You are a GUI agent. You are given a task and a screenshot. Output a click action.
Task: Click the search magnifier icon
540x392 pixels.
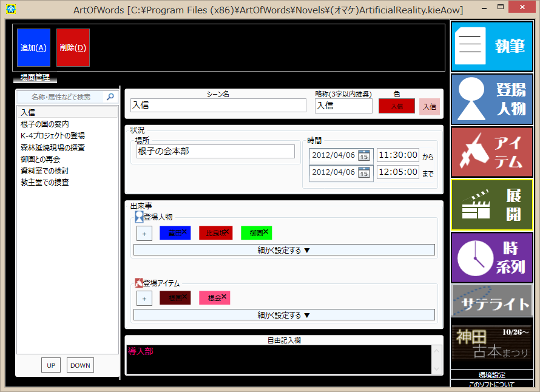tap(110, 96)
